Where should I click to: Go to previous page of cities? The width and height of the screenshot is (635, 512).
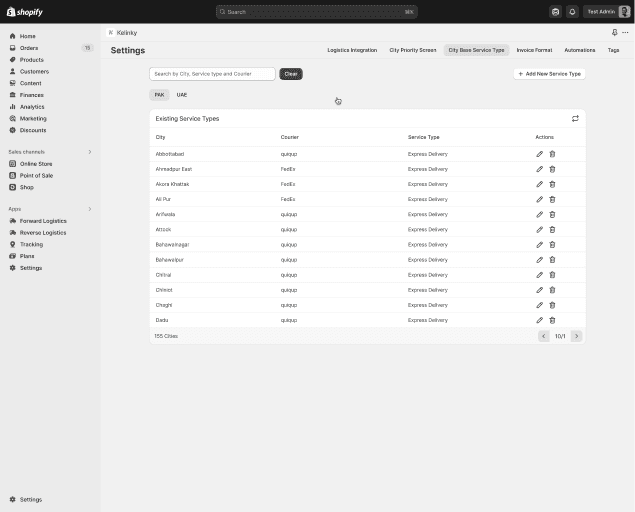(543, 336)
